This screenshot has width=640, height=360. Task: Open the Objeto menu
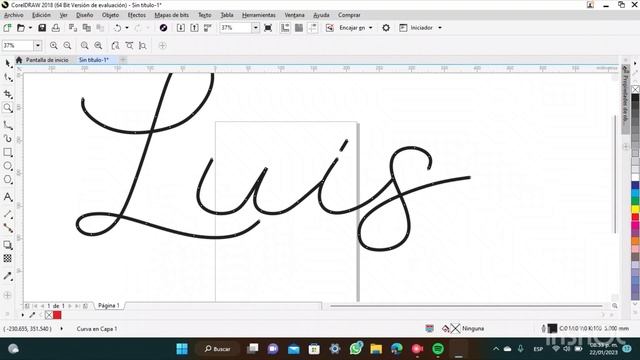click(x=110, y=15)
